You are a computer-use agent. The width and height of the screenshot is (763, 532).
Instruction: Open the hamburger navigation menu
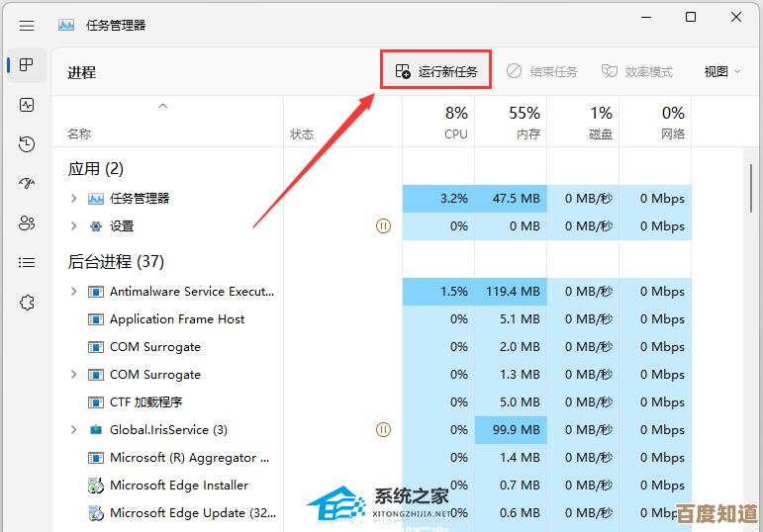point(27,25)
